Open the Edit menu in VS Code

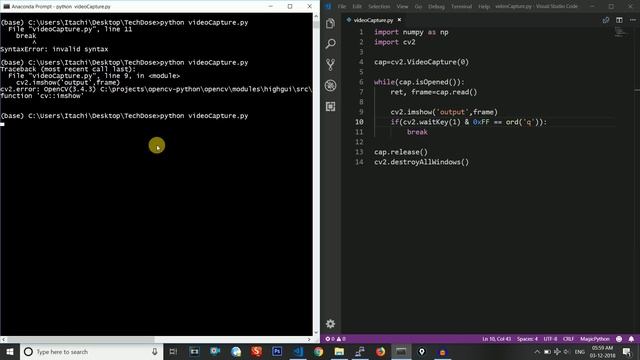[357, 7]
